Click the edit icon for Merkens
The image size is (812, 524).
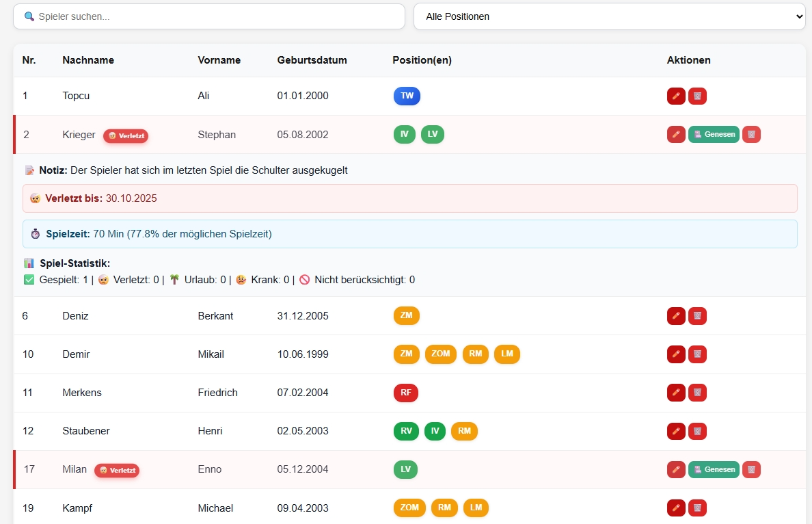pos(676,393)
